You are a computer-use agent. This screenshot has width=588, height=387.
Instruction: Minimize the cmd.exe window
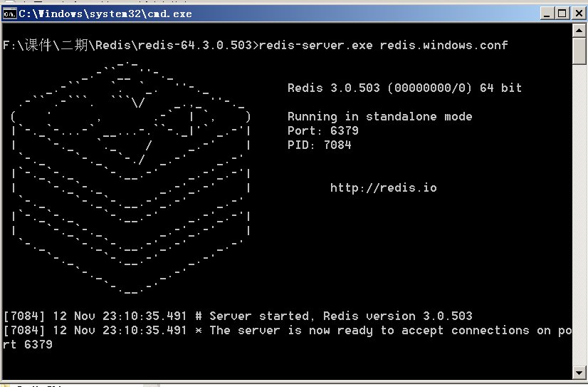pyautogui.click(x=547, y=14)
